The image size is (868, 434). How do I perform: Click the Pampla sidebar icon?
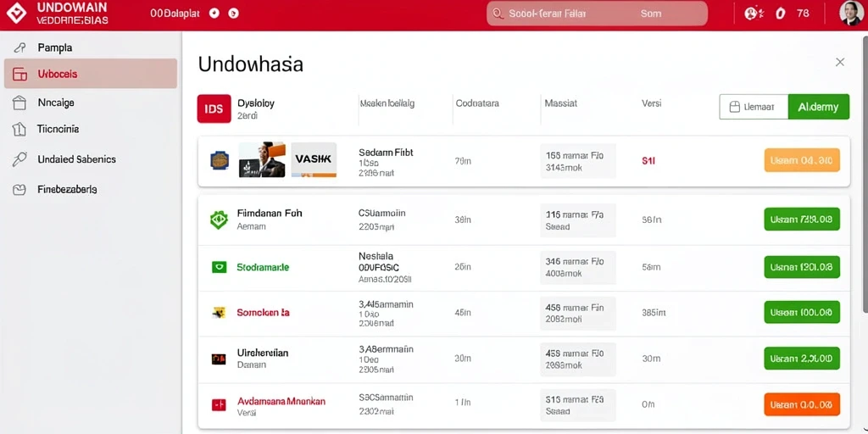[x=19, y=48]
